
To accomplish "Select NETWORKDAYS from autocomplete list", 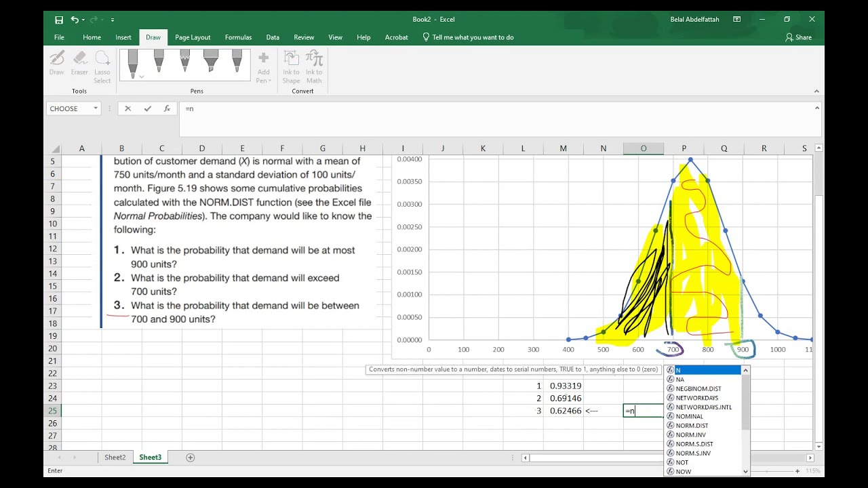I will point(703,398).
